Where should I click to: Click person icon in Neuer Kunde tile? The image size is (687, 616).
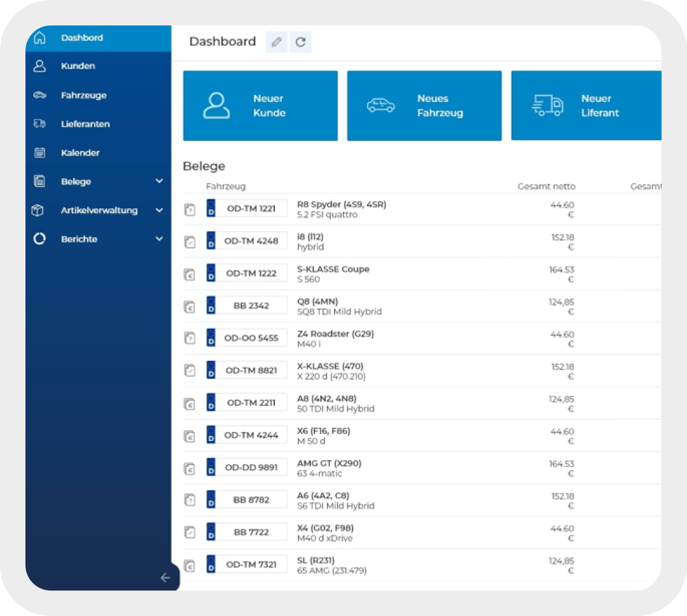tap(216, 105)
